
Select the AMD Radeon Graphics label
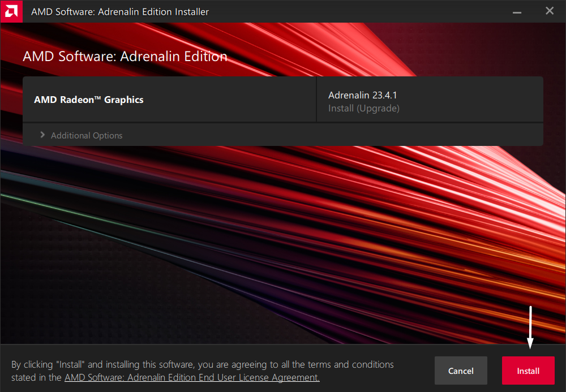(x=89, y=100)
